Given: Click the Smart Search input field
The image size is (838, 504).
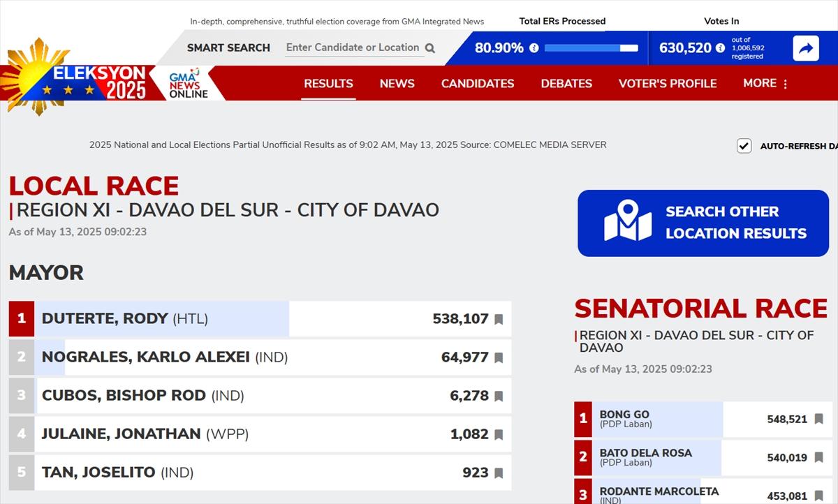Looking at the screenshot, I should (353, 47).
